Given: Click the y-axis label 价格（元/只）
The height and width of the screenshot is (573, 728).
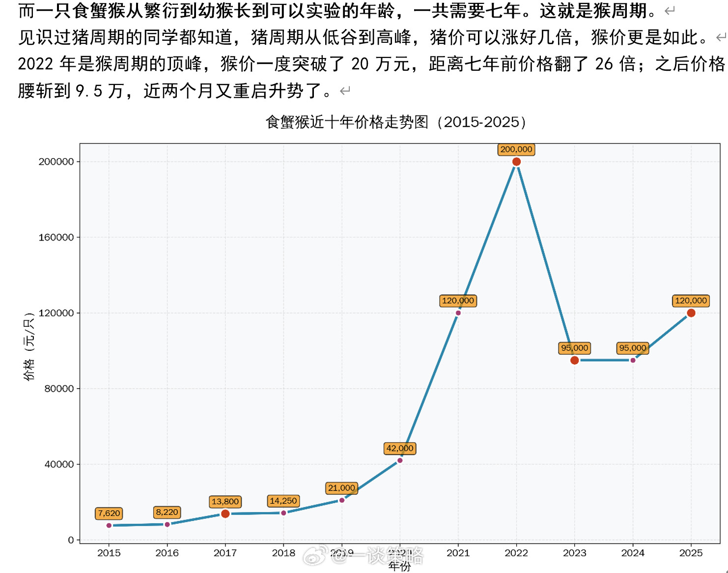Looking at the screenshot, I should [29, 346].
